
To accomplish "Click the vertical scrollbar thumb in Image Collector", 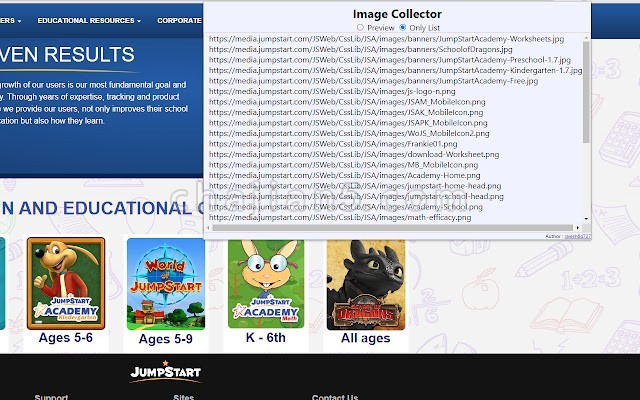I will click(586, 92).
